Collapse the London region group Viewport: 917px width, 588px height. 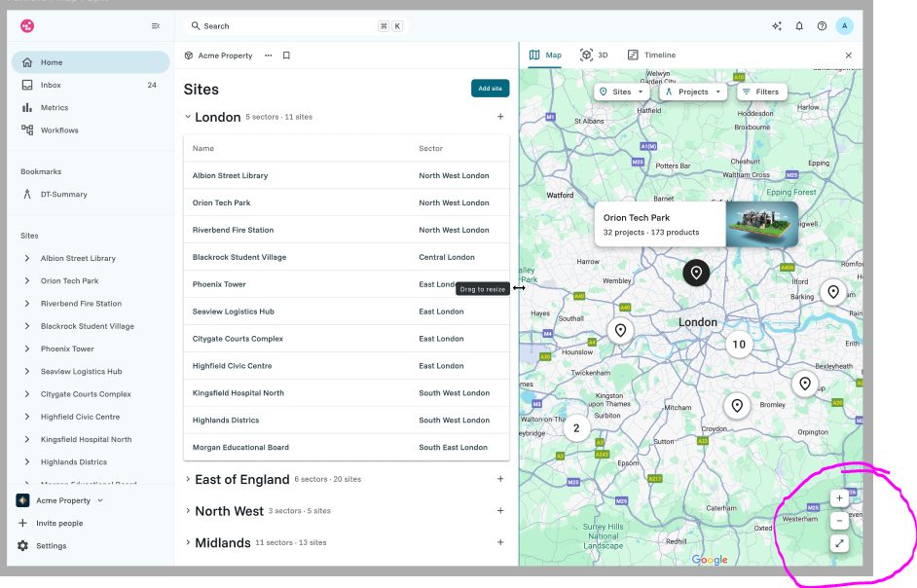188,117
